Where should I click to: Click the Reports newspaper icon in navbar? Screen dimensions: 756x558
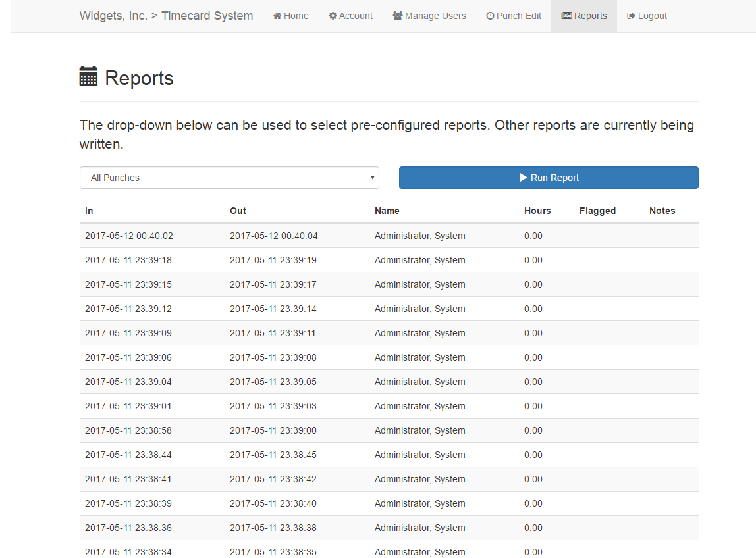pos(566,16)
